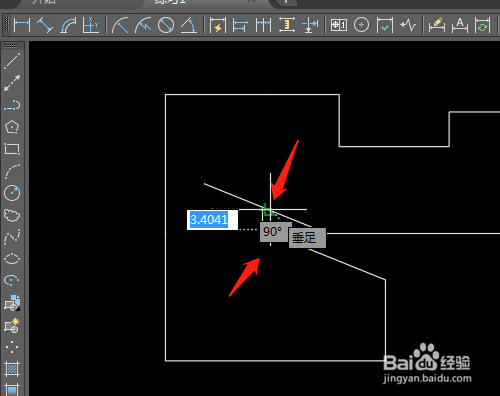Select the Spline tool
Screen dimensions: 500x396
(x=12, y=237)
